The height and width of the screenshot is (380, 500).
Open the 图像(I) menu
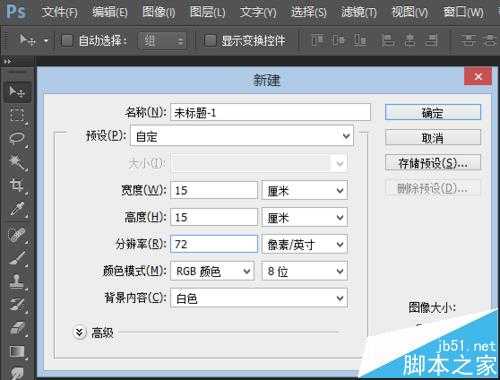pyautogui.click(x=158, y=12)
